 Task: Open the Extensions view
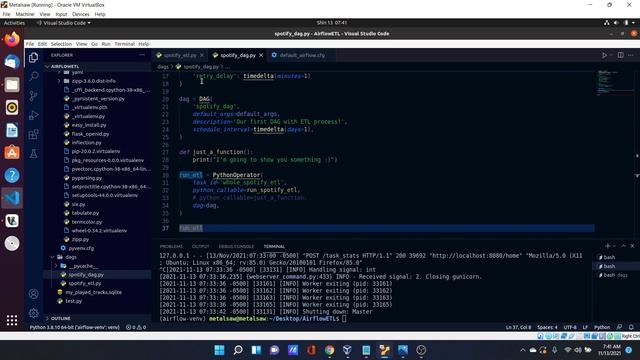click(x=34, y=134)
